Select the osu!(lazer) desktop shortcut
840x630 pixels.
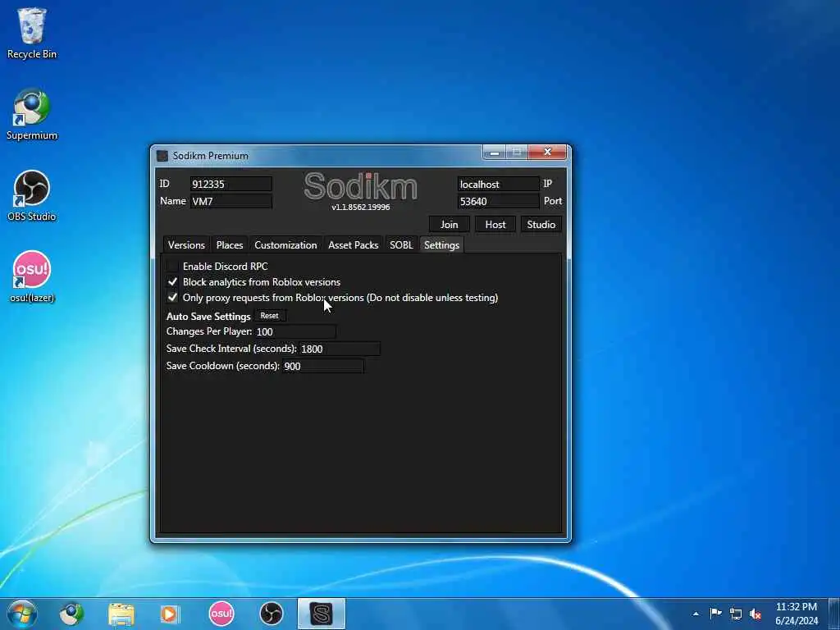32,276
